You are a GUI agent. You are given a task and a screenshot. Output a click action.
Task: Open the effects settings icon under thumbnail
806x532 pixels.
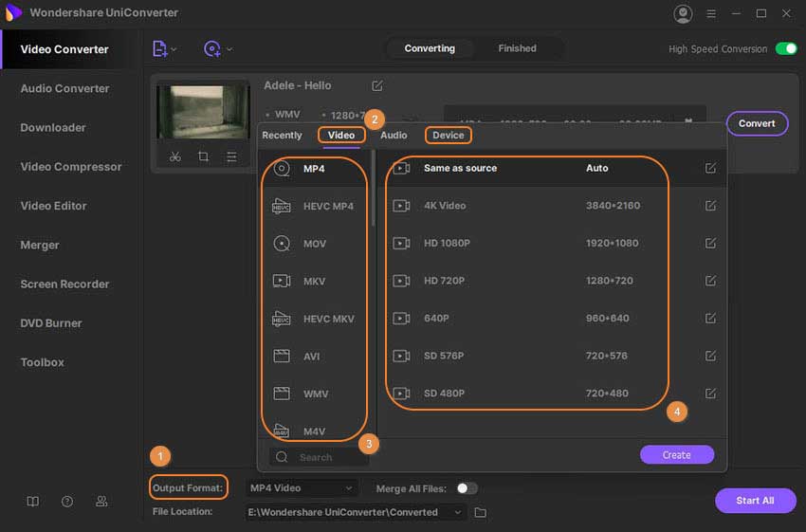coord(231,156)
